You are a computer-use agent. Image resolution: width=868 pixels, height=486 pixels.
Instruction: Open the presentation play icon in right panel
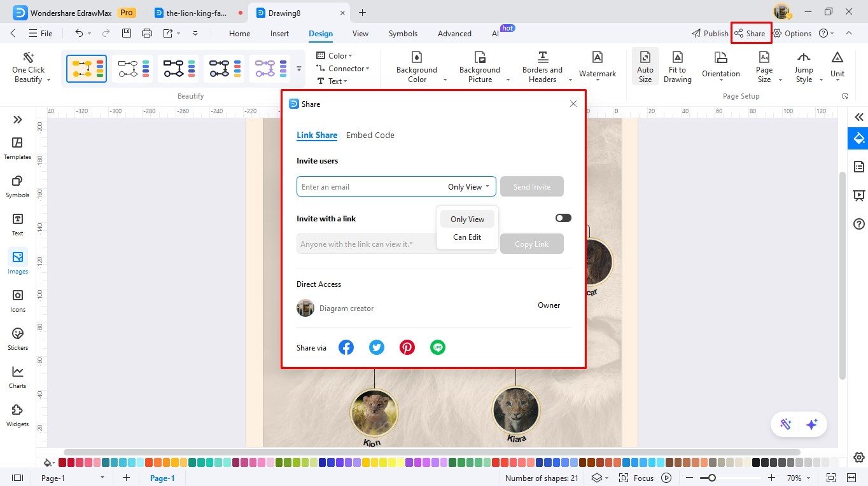859,195
